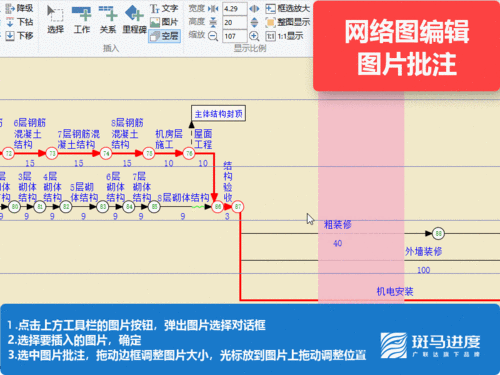Insert a new 工作 task

point(82,19)
